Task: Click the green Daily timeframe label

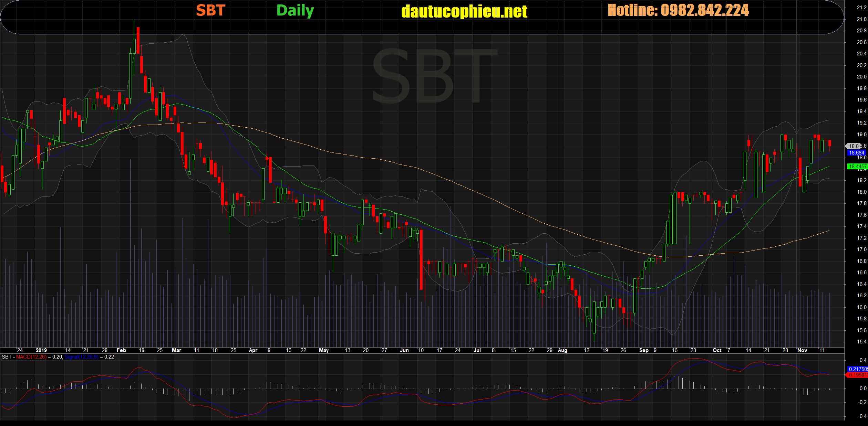Action: 295,11
